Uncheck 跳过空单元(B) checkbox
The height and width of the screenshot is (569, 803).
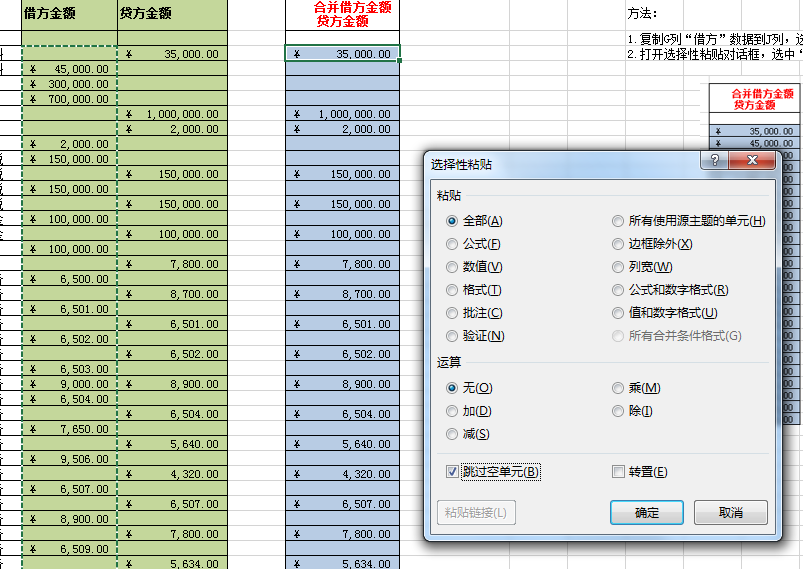[452, 472]
